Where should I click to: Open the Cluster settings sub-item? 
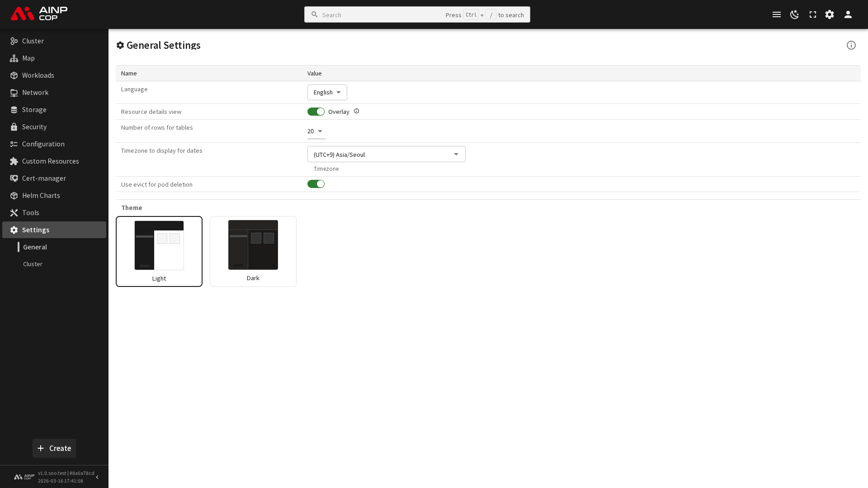(33, 264)
